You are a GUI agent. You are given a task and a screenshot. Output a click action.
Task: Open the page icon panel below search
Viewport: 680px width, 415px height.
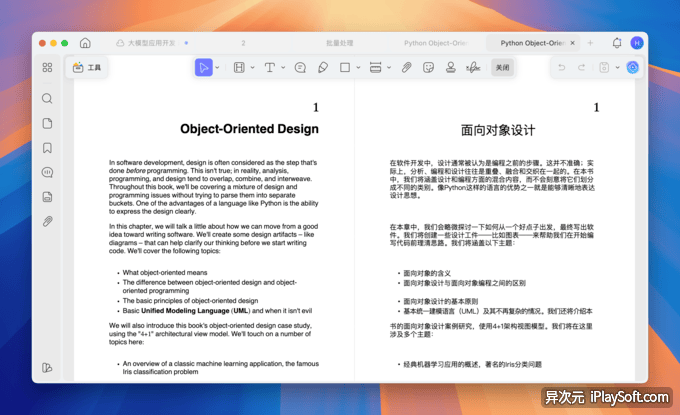coord(47,123)
